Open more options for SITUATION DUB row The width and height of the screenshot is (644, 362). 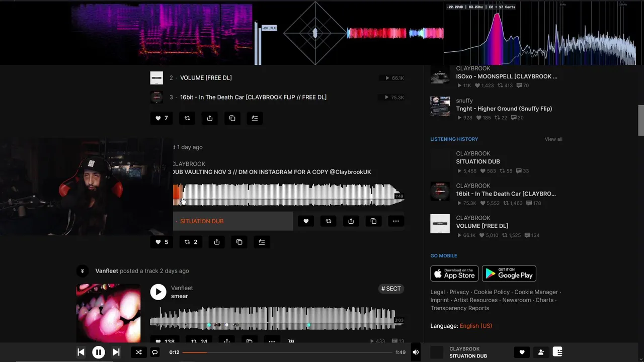click(396, 221)
